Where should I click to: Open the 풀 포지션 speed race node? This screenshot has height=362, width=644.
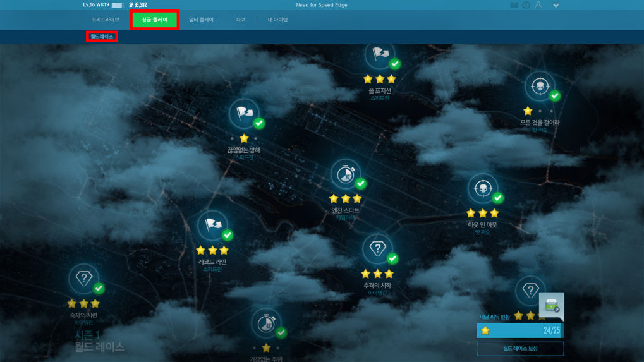(380, 55)
